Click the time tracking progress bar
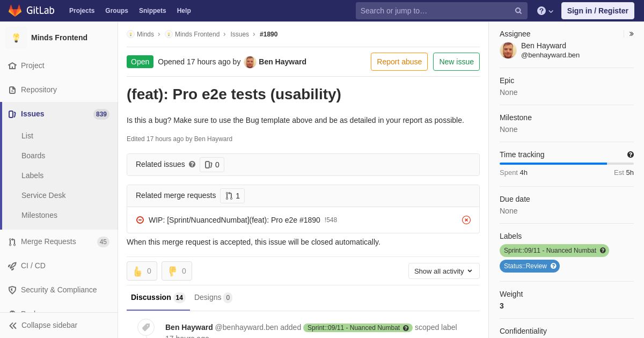 [x=566, y=164]
